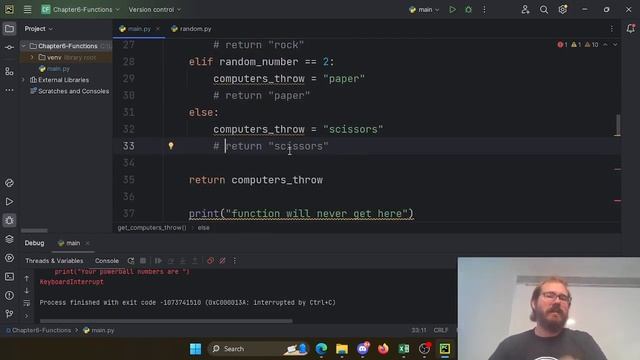The image size is (640, 360).
Task: Open the Python Packages tool window
Action: click(x=9, y=183)
